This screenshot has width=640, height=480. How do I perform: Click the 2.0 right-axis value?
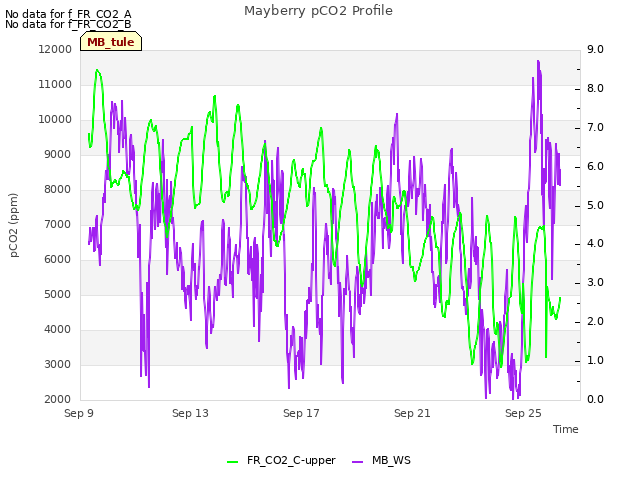coord(596,322)
